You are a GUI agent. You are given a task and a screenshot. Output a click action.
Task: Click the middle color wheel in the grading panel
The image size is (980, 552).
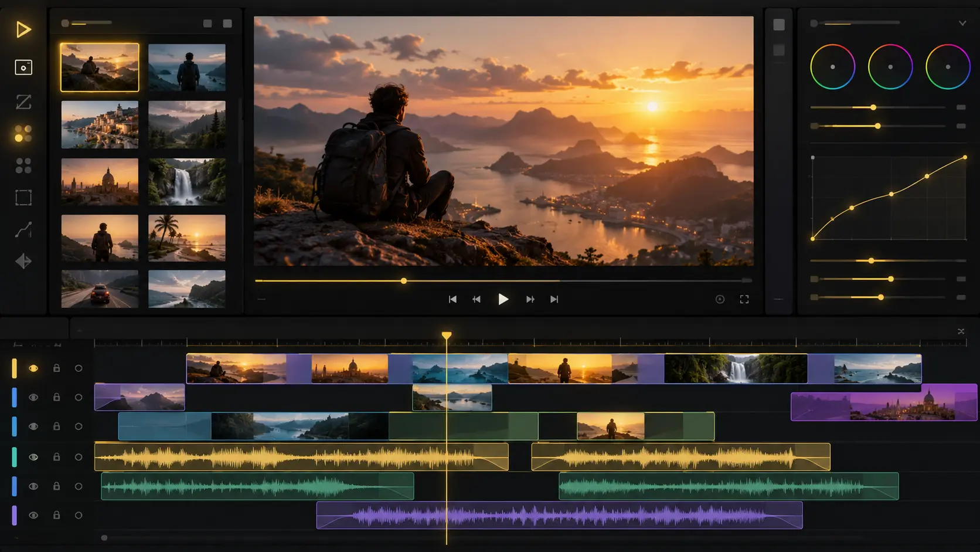coord(890,67)
